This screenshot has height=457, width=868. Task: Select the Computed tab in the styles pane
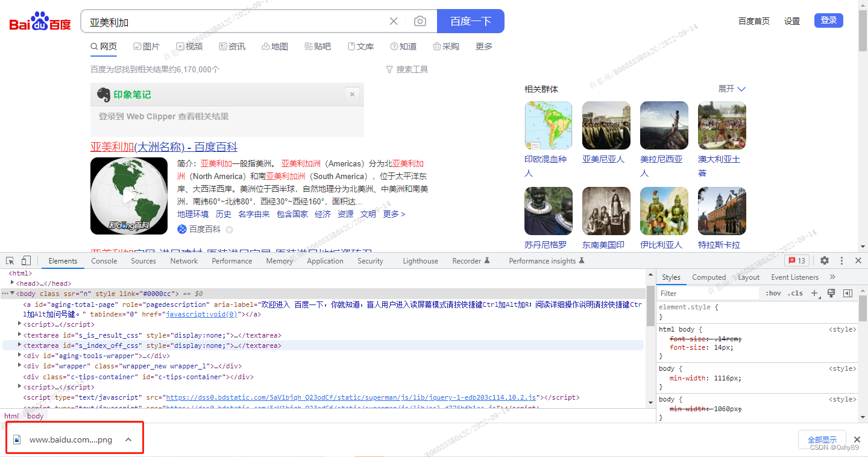[x=709, y=277]
